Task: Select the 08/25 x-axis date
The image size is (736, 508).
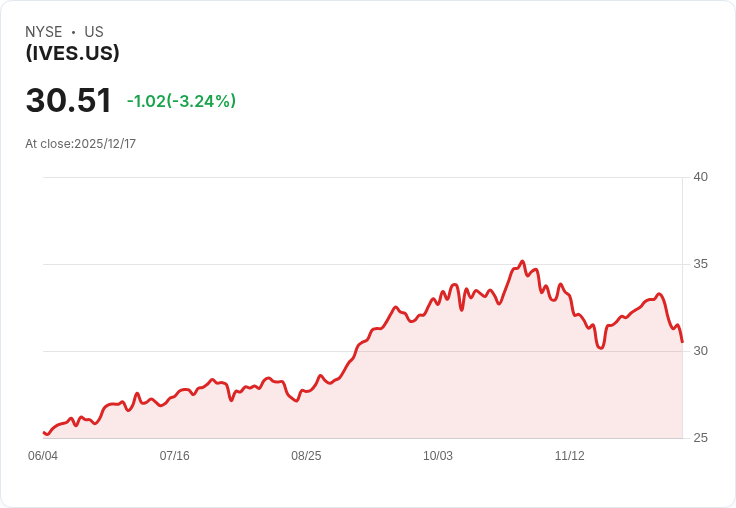Action: 306,456
